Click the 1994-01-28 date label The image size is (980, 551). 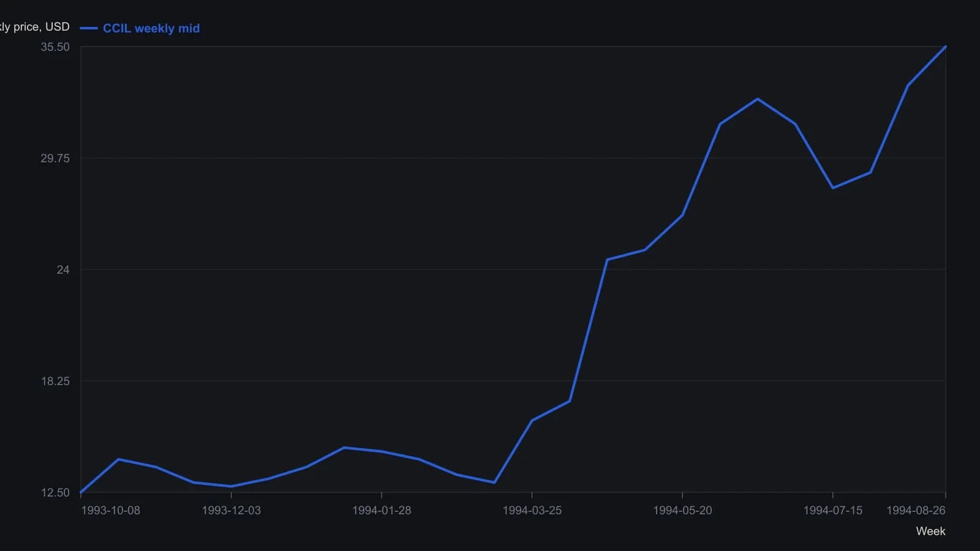pyautogui.click(x=382, y=511)
